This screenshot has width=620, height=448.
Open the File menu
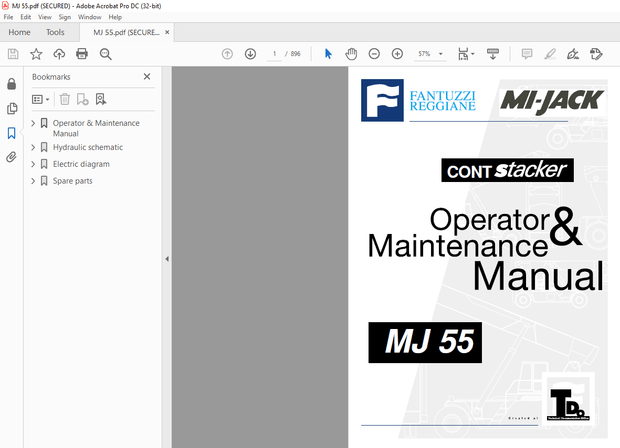tap(8, 17)
